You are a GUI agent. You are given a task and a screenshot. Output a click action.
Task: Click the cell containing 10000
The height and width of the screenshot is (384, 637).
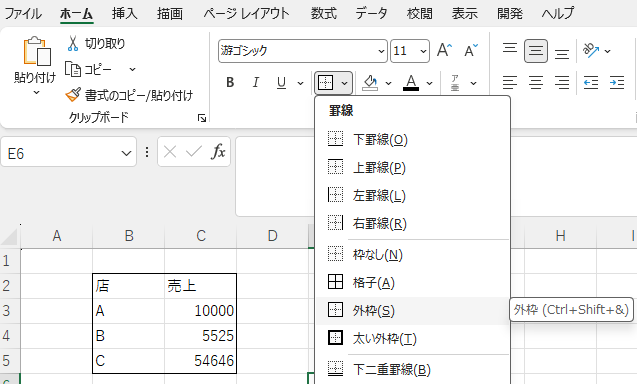click(201, 311)
